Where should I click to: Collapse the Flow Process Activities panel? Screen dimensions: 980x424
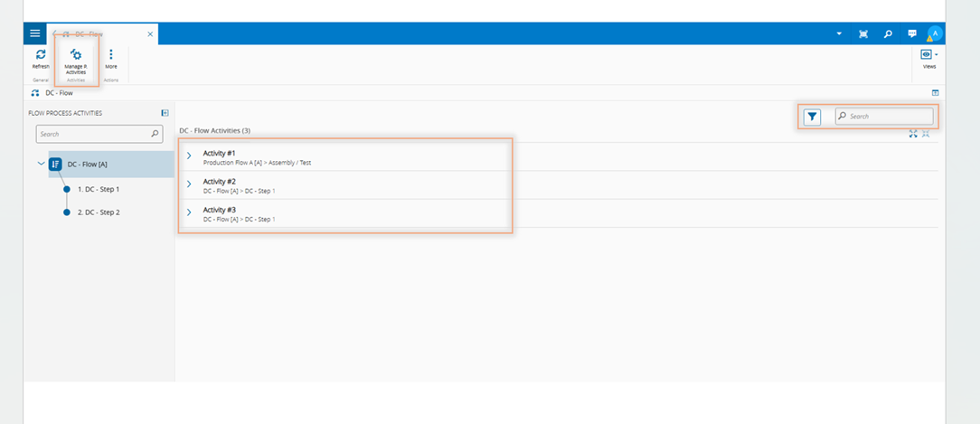tap(165, 113)
